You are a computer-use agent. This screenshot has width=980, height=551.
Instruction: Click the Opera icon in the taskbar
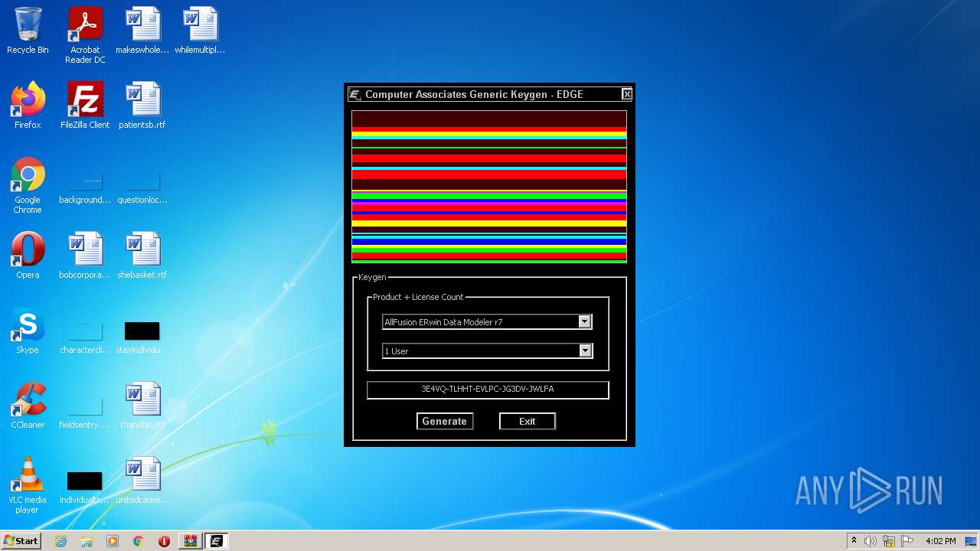pyautogui.click(x=164, y=541)
